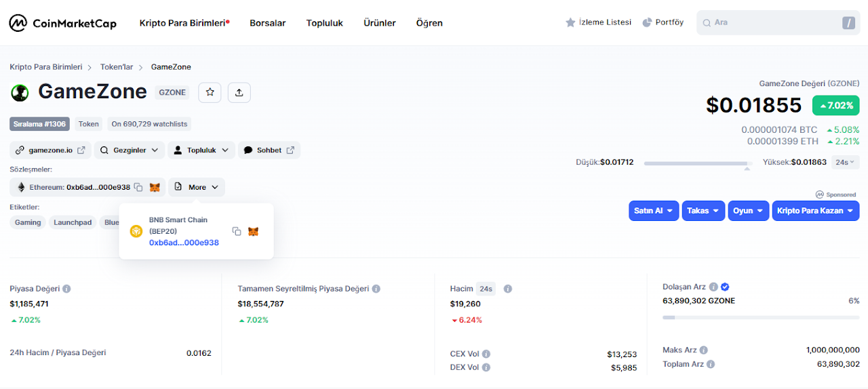Click market cap value $1,185,471
The width and height of the screenshot is (868, 389).
[x=29, y=304]
